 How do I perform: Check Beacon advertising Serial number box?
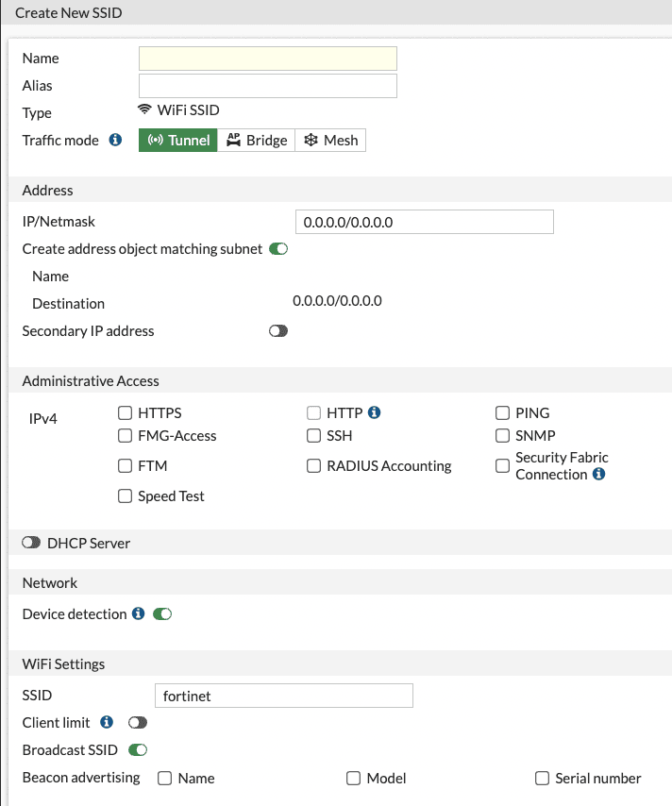(x=542, y=778)
